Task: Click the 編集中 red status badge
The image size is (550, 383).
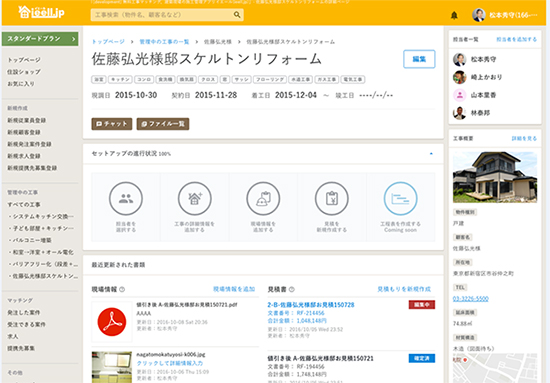Action: tap(422, 305)
